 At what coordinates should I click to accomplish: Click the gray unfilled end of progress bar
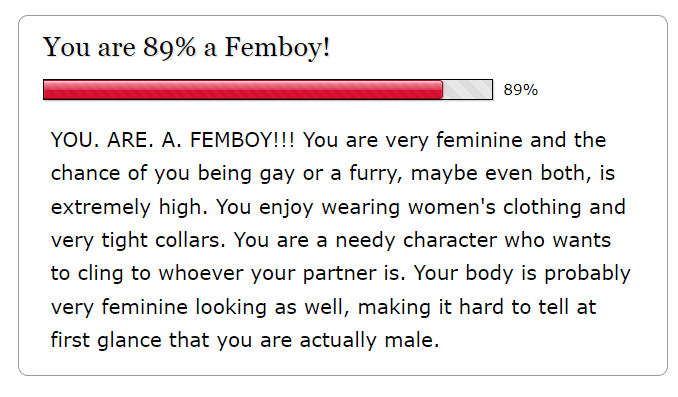tap(467, 90)
